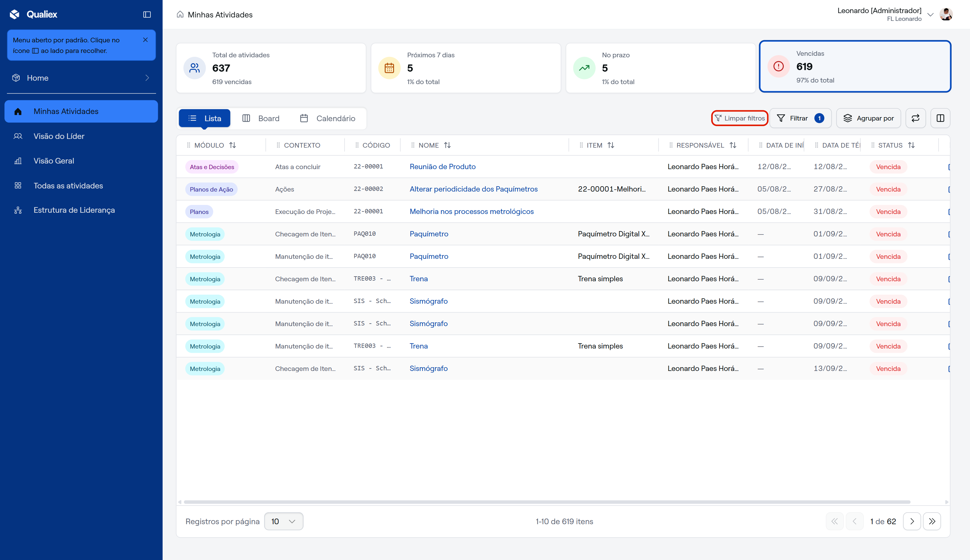Click the Próximos 7 dias calendar icon
The width and height of the screenshot is (970, 560).
pos(389,68)
